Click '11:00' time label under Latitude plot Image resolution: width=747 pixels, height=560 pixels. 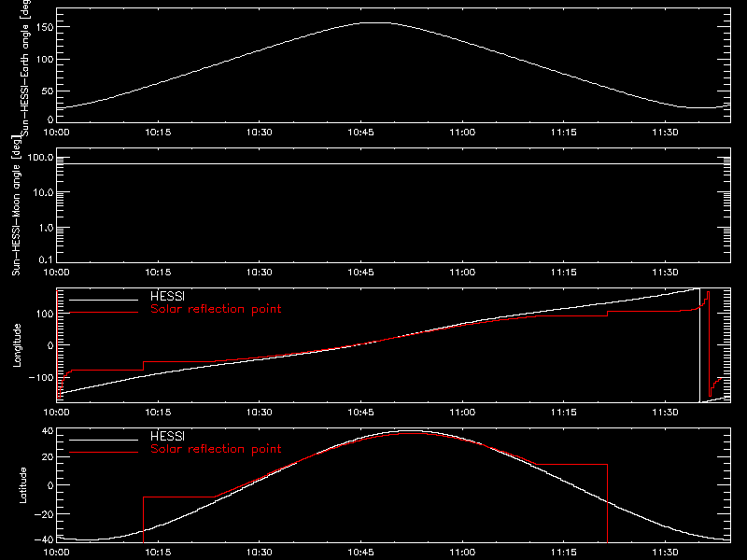(x=462, y=553)
